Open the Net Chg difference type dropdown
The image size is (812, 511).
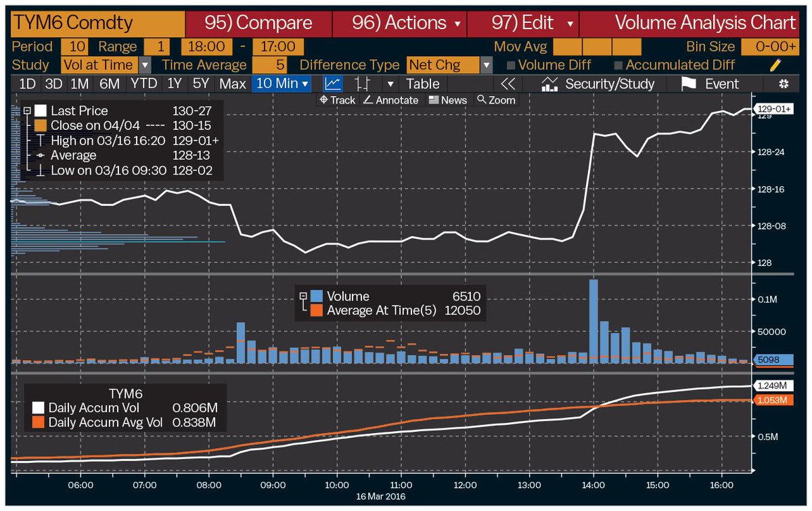pyautogui.click(x=487, y=65)
